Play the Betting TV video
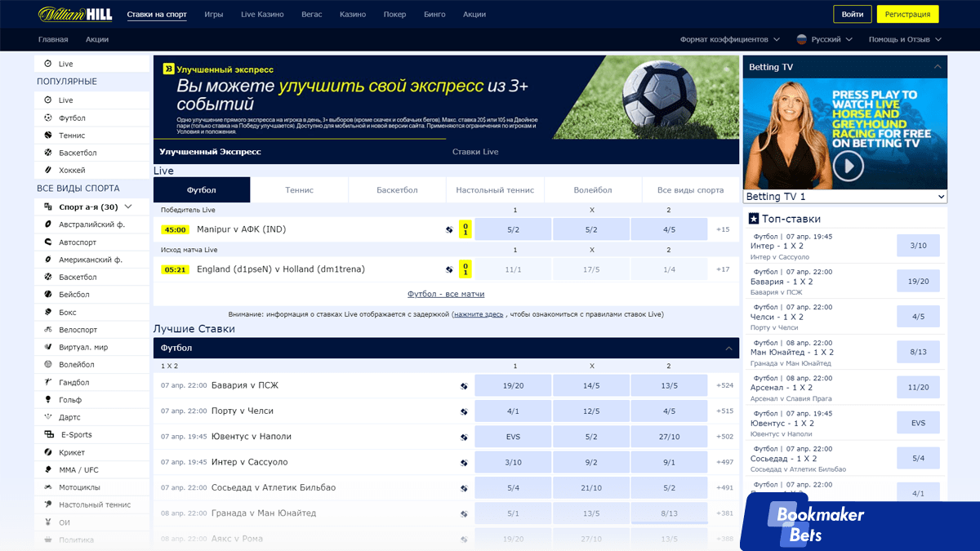The height and width of the screenshot is (551, 980). [849, 167]
